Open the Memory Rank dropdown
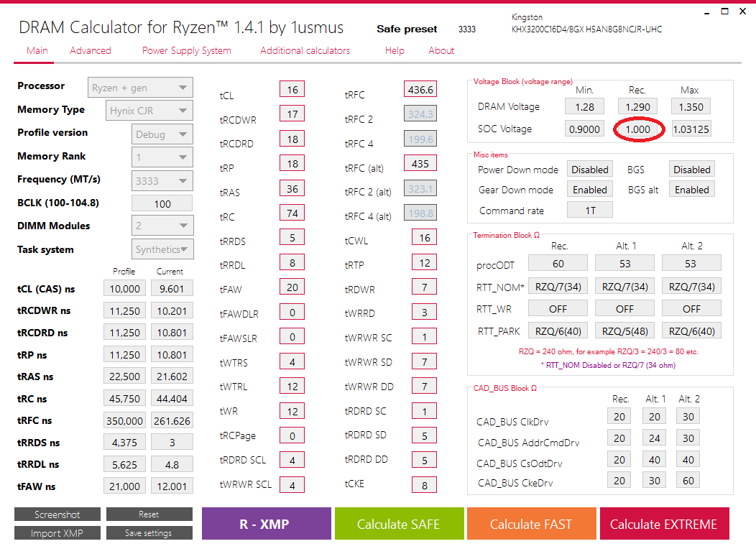756x554 pixels. click(162, 157)
